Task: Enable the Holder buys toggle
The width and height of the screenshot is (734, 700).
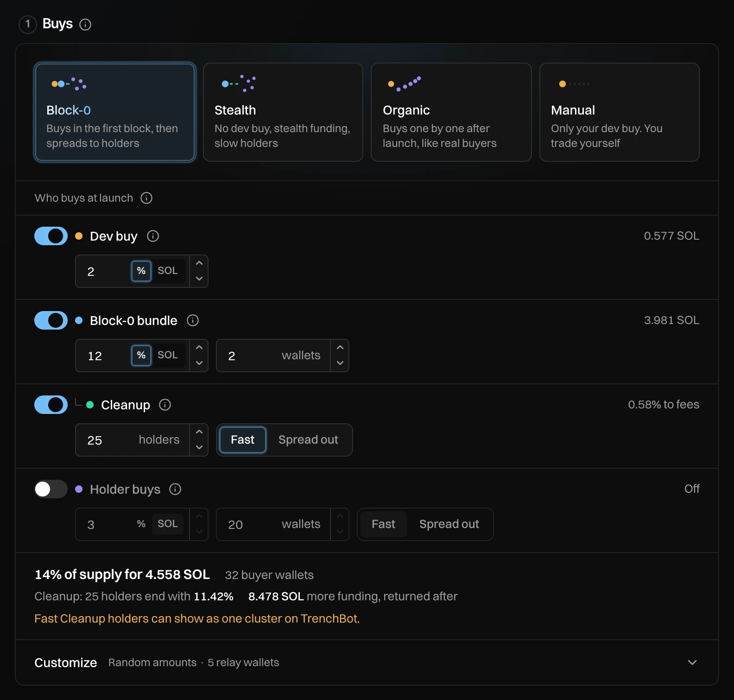Action: click(51, 489)
